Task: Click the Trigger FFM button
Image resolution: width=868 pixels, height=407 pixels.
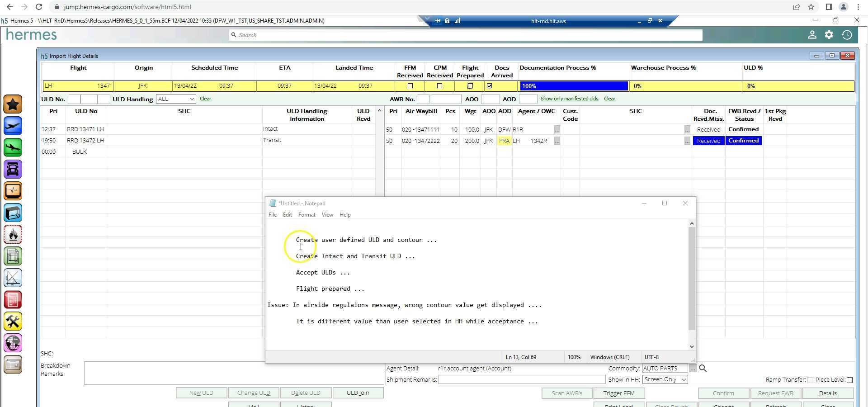Action: click(618, 393)
